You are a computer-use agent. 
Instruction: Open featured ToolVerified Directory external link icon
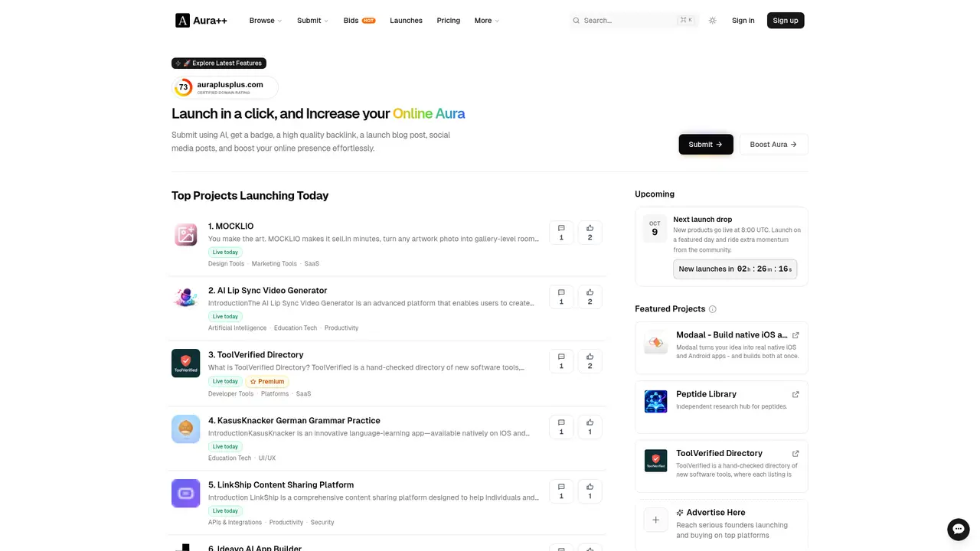795,454
